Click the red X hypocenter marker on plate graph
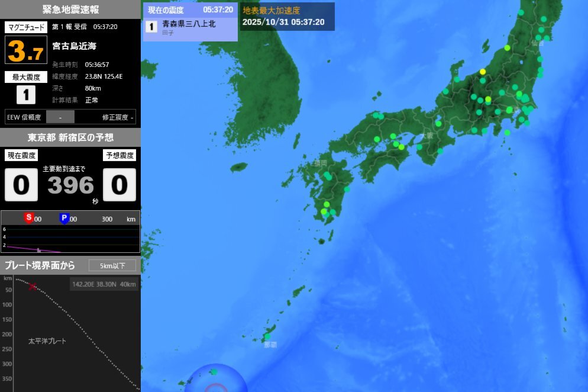The width and height of the screenshot is (588, 392). click(x=33, y=287)
